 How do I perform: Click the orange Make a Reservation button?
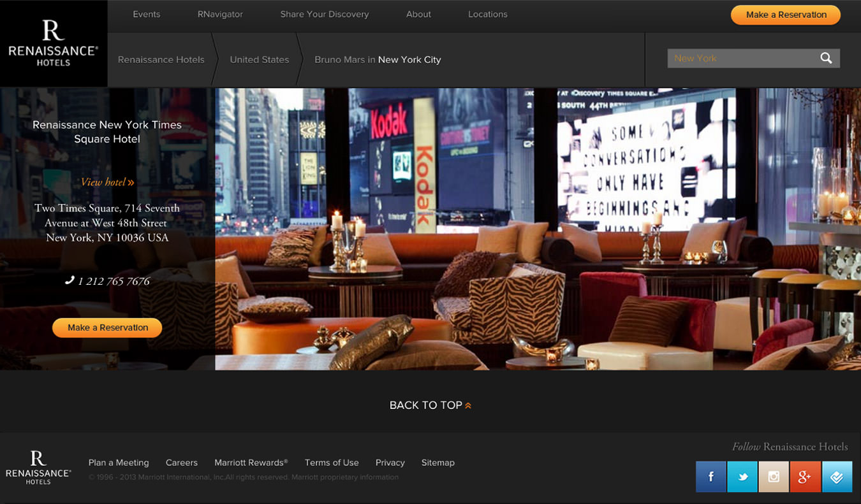click(x=785, y=15)
